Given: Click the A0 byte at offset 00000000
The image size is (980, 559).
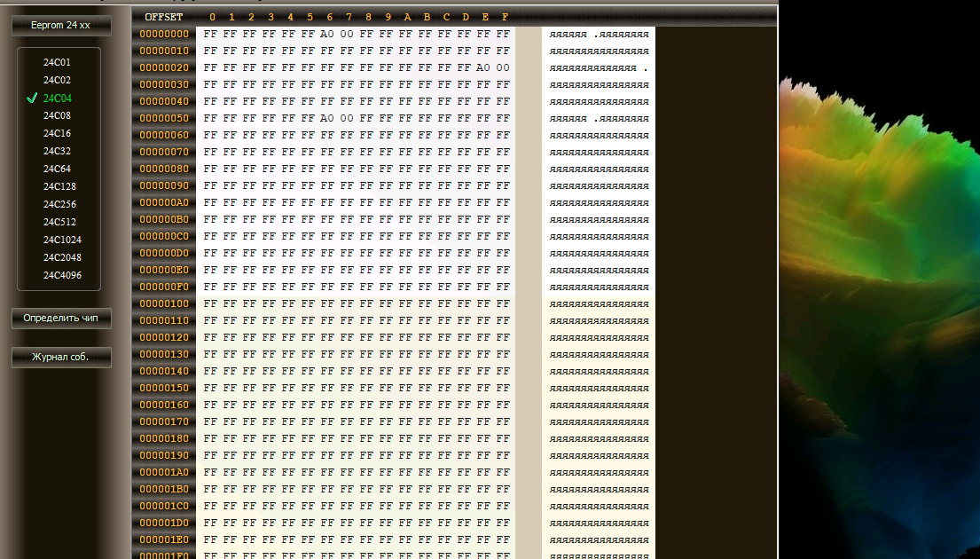Looking at the screenshot, I should [x=327, y=35].
